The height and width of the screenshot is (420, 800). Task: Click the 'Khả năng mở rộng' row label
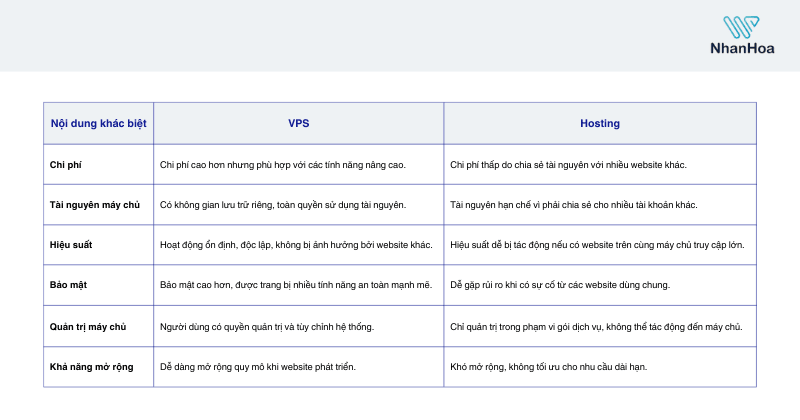click(91, 367)
